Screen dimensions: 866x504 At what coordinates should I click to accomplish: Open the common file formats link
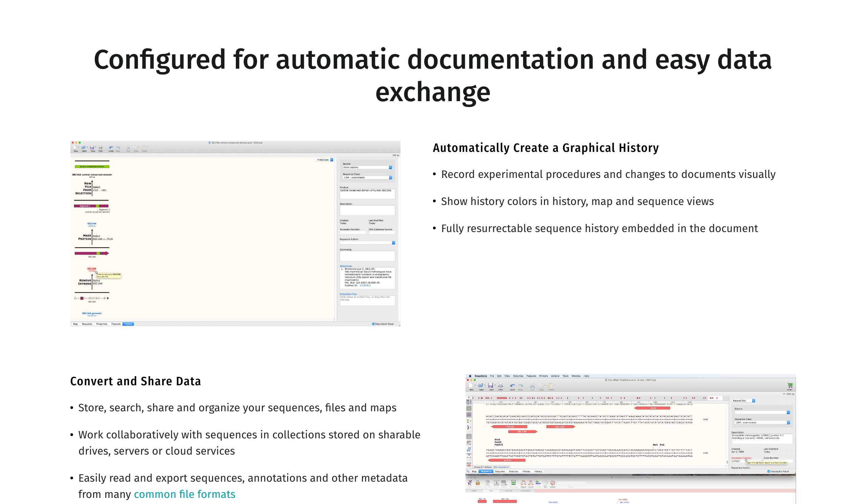(185, 494)
